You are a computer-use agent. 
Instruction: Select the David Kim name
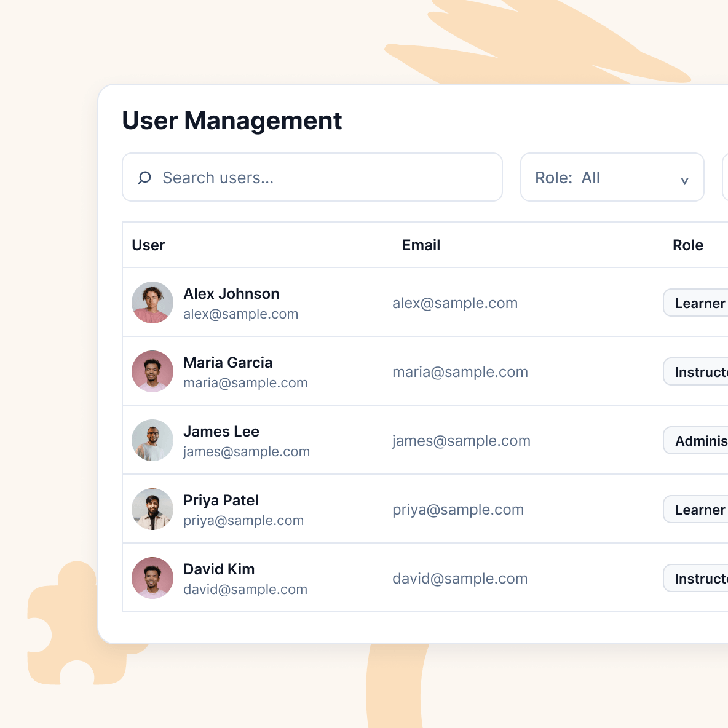click(219, 569)
